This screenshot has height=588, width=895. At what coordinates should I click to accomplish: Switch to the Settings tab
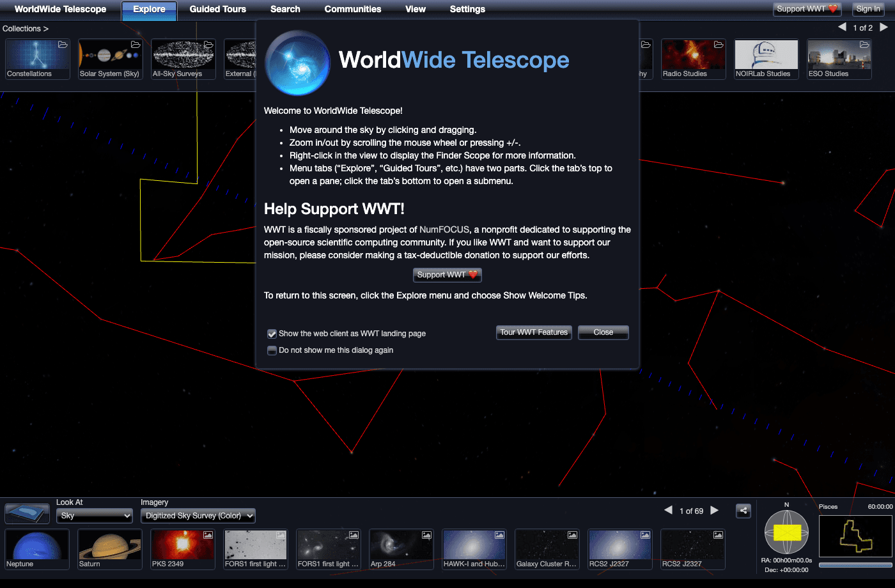pyautogui.click(x=467, y=9)
